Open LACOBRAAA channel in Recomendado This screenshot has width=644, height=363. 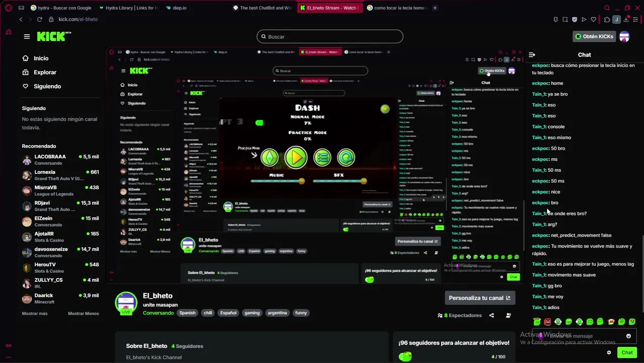pyautogui.click(x=60, y=160)
